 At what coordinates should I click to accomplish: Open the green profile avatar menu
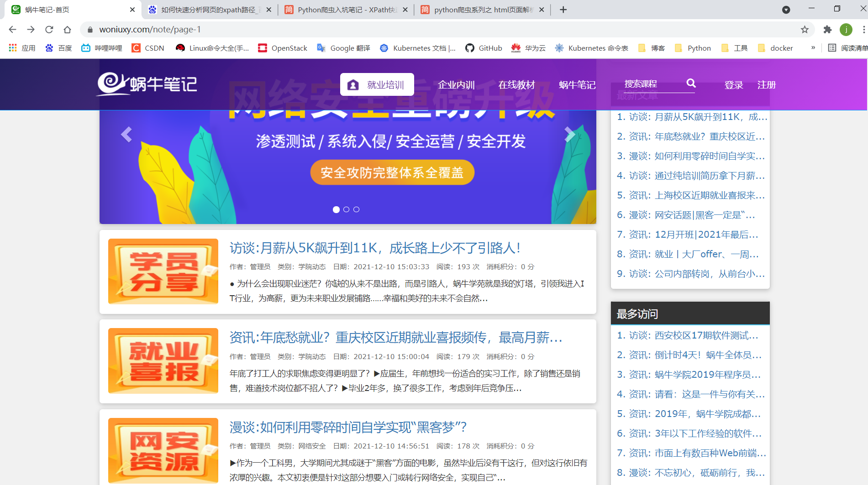tap(846, 30)
